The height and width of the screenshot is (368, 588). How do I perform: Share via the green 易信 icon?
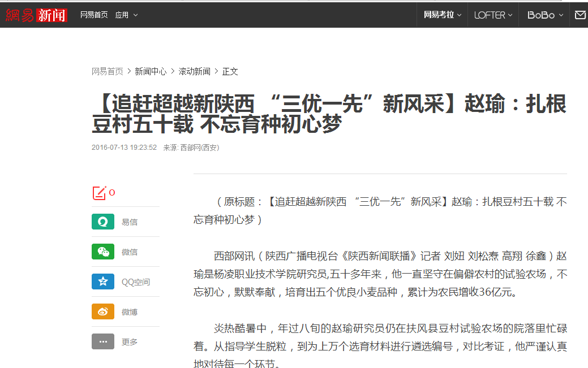click(x=102, y=222)
